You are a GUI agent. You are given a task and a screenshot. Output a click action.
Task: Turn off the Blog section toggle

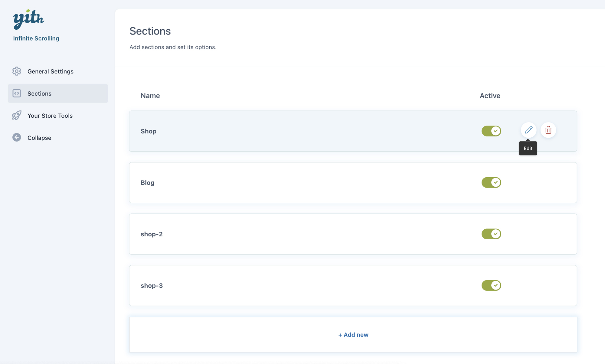point(491,182)
